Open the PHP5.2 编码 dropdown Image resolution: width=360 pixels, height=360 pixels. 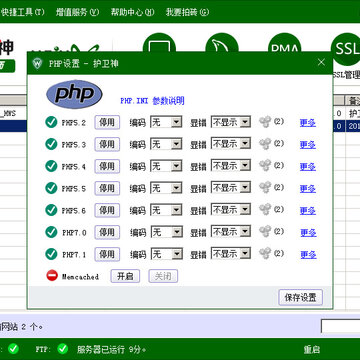point(166,122)
